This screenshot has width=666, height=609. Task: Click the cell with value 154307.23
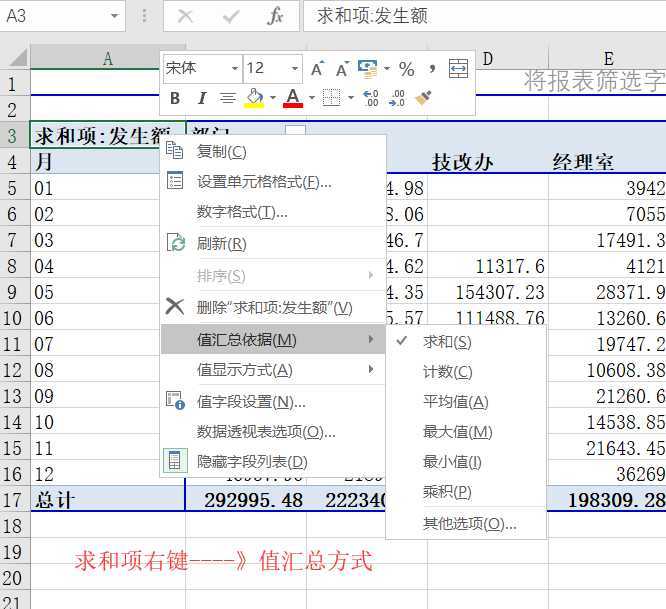pos(488,292)
